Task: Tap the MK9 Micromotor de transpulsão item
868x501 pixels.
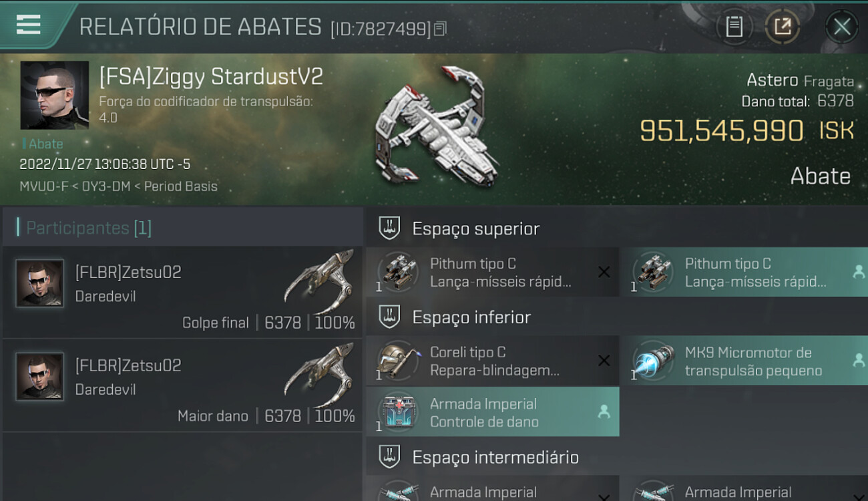Action: [x=744, y=361]
